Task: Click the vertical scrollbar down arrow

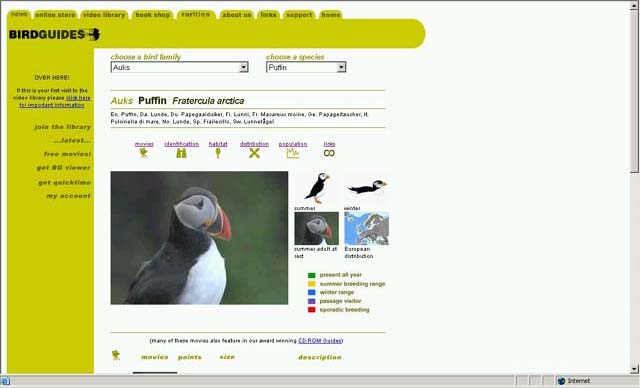Action: 634,369
